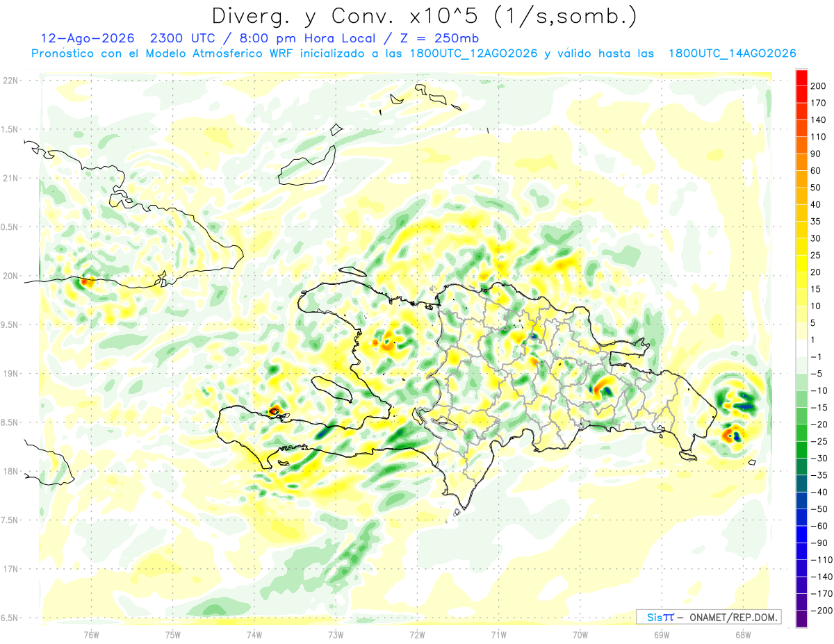Click the '70W' longitude label
The width and height of the screenshot is (834, 644).
tap(580, 636)
